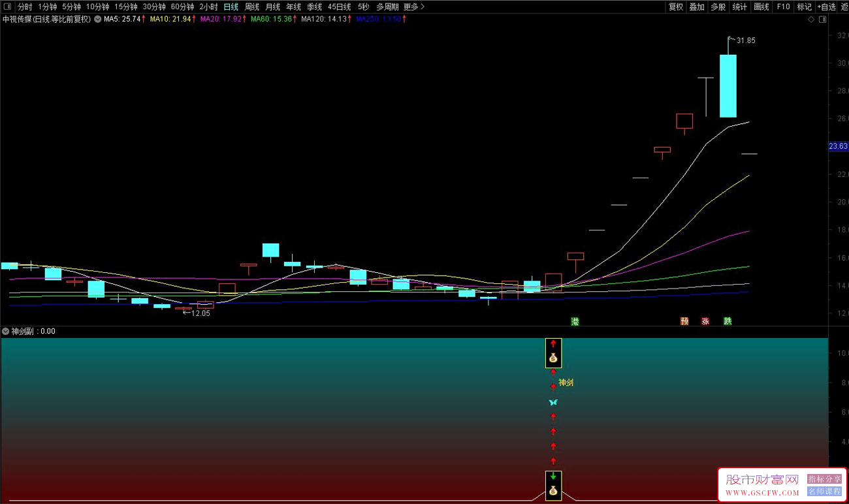Toggle 复权 price adjustment
The image size is (849, 504).
676,7
